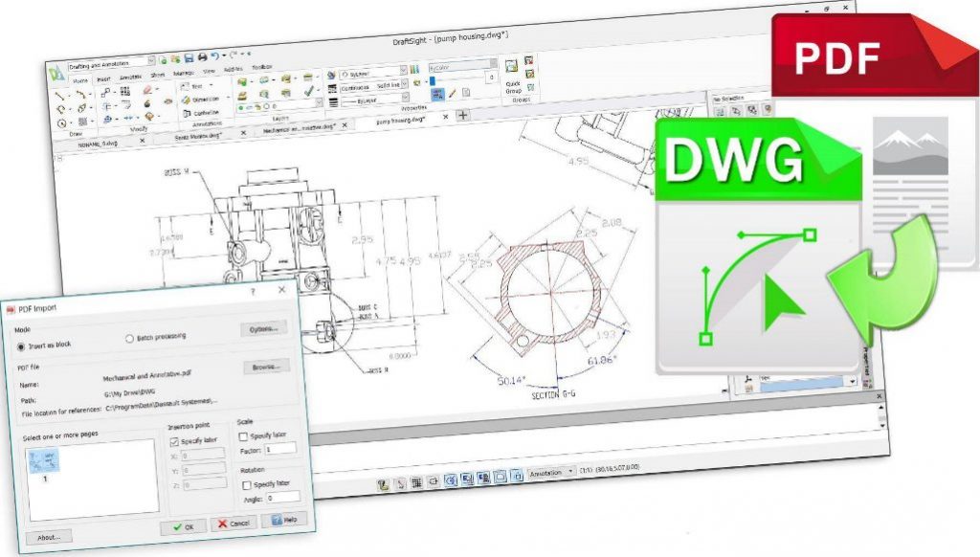Click the Dimension tool icon

coord(186,100)
